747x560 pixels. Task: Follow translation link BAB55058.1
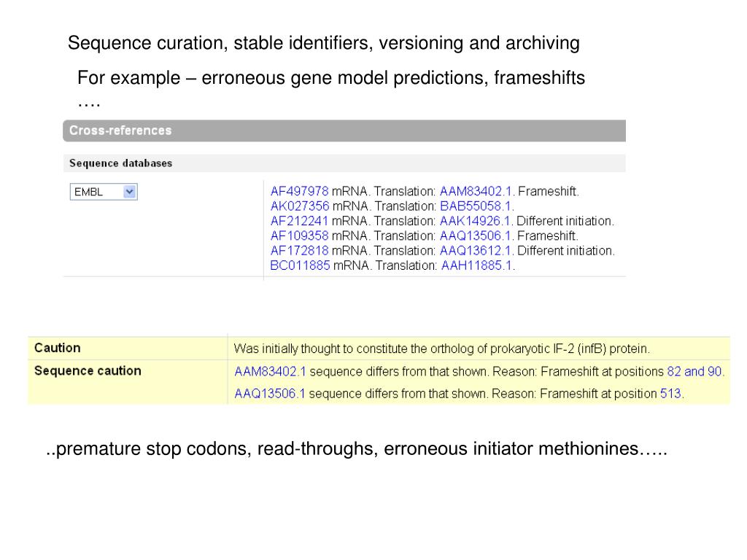(x=476, y=206)
